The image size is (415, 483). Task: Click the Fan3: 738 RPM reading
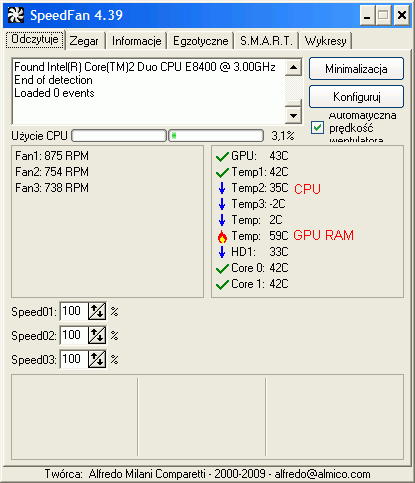[52, 188]
